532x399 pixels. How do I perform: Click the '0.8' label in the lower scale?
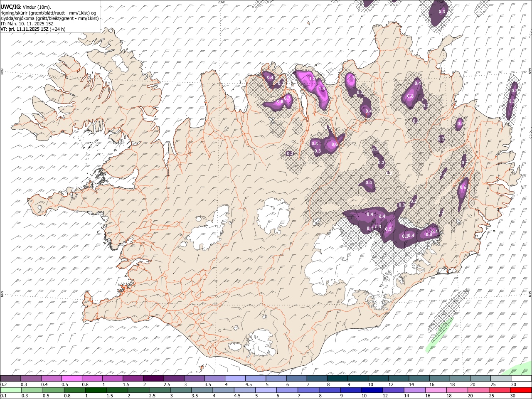pos(67,396)
